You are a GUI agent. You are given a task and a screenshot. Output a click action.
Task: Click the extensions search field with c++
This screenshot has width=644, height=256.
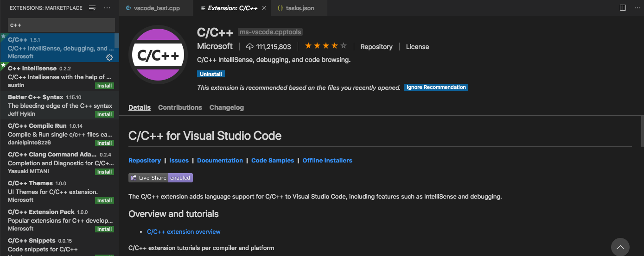tap(61, 25)
